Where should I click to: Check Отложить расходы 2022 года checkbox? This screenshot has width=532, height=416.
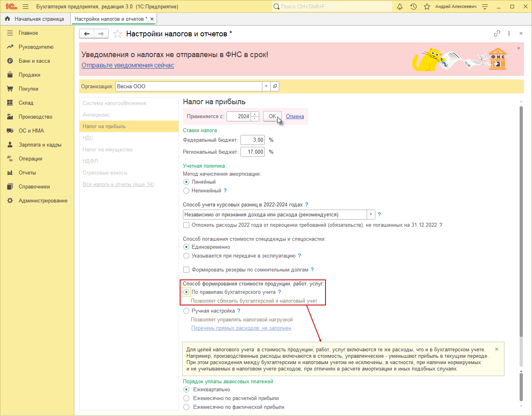pyautogui.click(x=186, y=225)
